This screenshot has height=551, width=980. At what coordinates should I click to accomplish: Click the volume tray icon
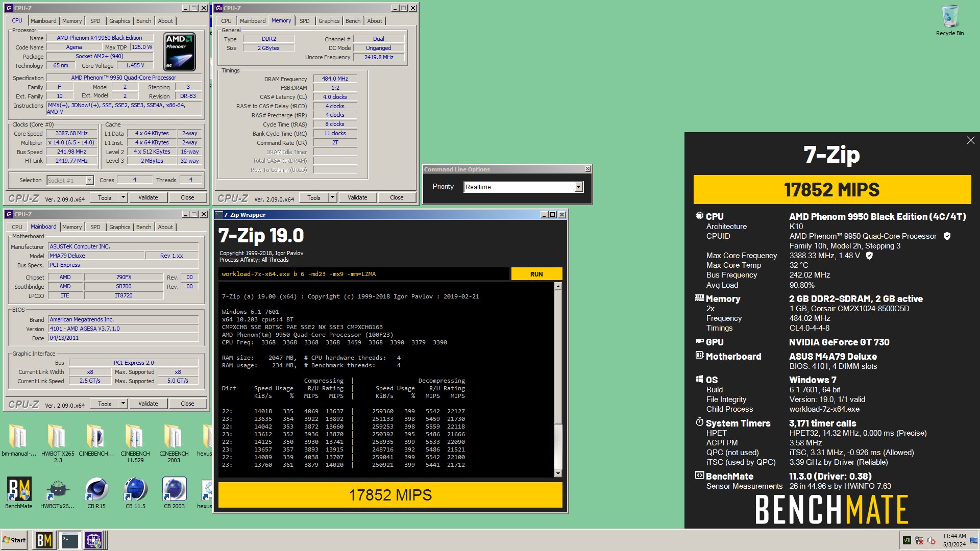[932, 540]
